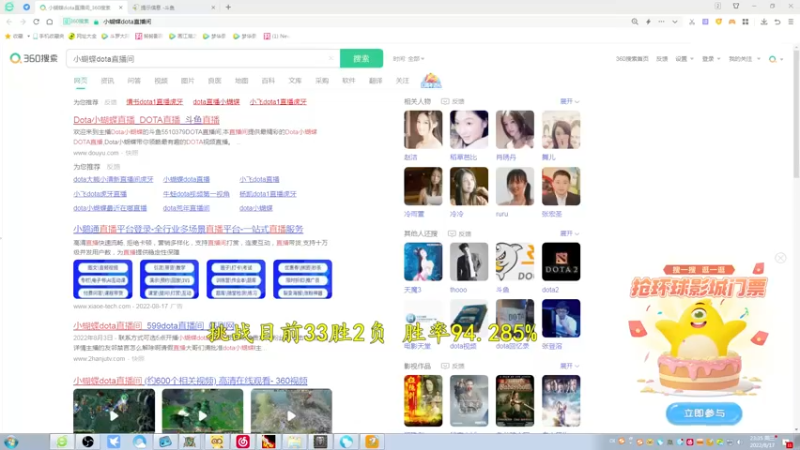Image resolution: width=800 pixels, height=450 pixels.
Task: Open the downloads icon in browser toolbar
Action: 764,22
